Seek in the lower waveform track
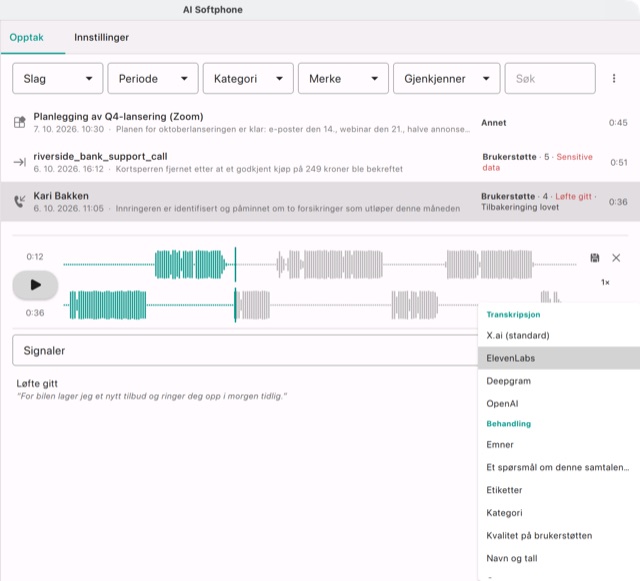 [x=320, y=305]
